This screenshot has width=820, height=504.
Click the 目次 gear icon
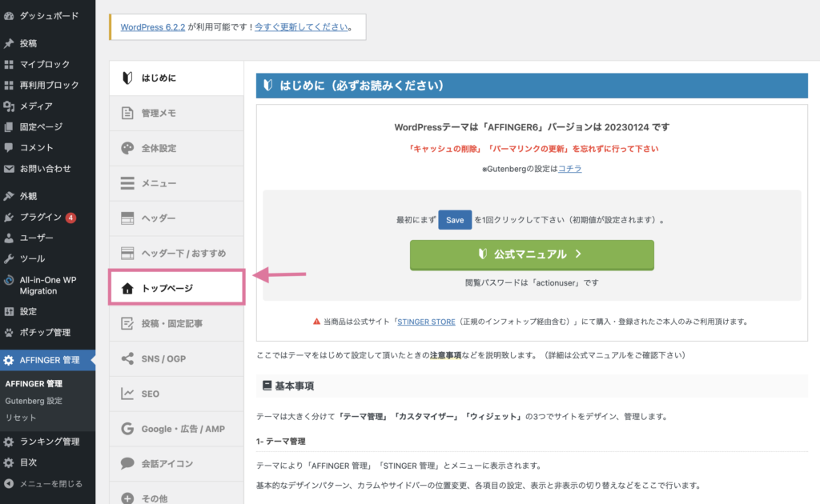click(x=9, y=462)
